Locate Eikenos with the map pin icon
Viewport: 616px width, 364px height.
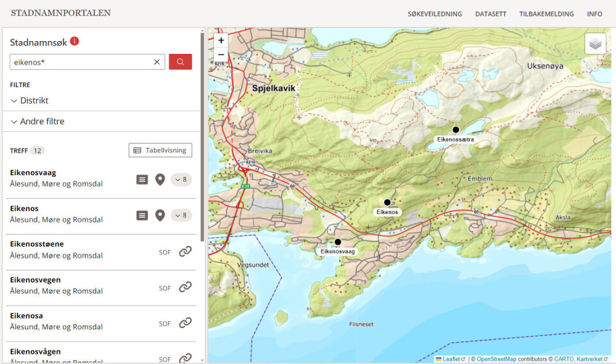tap(160, 215)
